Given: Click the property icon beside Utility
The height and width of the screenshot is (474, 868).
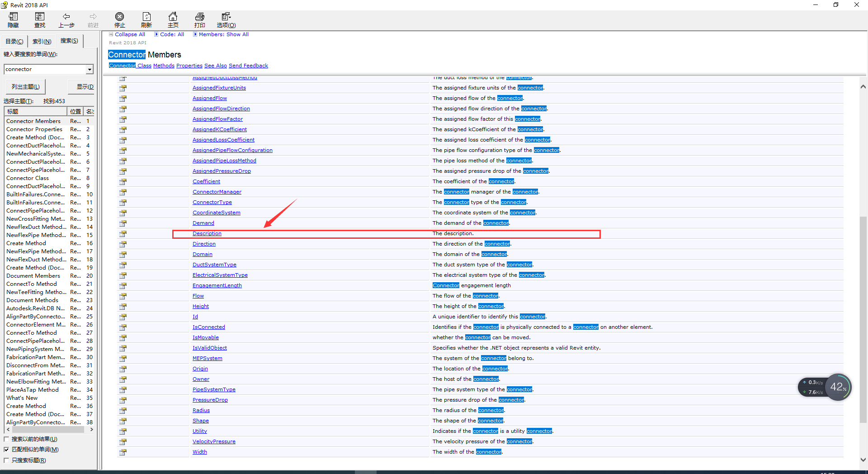Looking at the screenshot, I should tap(123, 431).
